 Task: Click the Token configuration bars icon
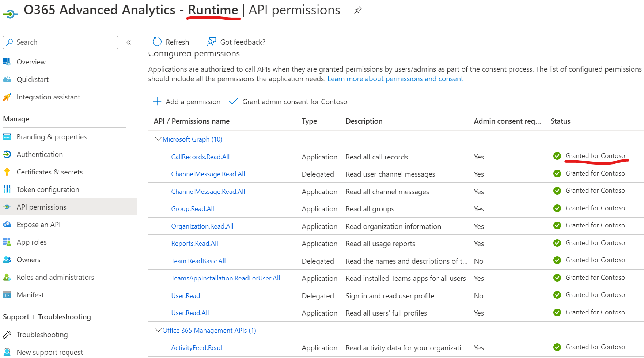(x=7, y=189)
